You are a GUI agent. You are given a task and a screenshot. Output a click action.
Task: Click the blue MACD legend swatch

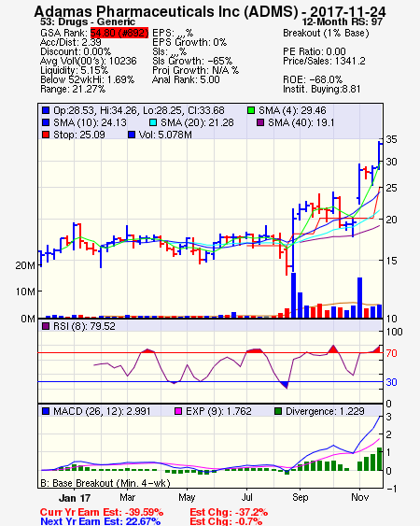click(x=46, y=411)
